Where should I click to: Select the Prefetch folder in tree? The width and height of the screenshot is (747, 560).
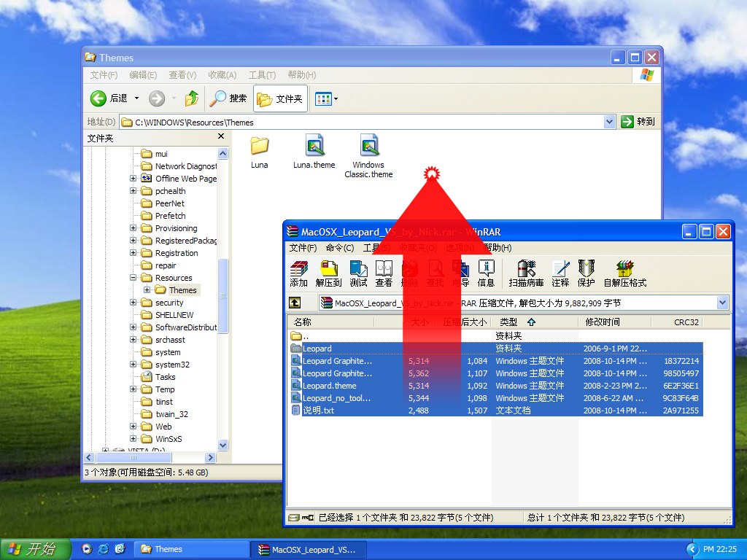click(x=163, y=216)
